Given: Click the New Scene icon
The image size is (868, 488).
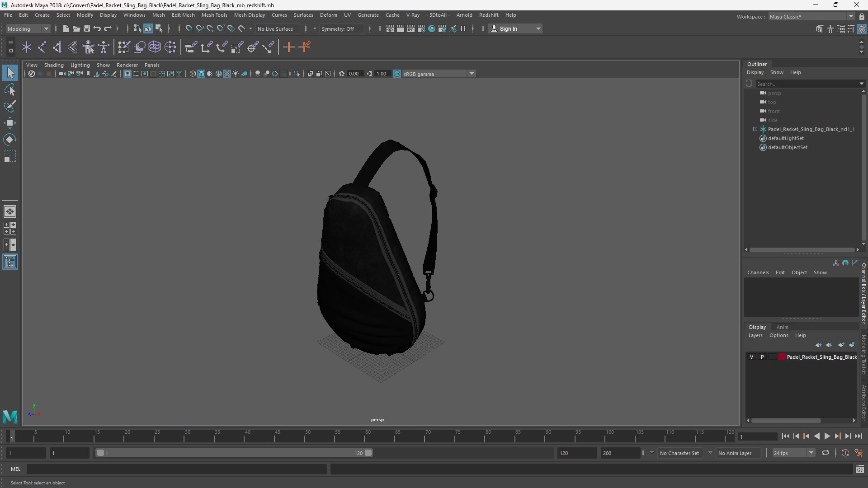Looking at the screenshot, I should (66, 28).
